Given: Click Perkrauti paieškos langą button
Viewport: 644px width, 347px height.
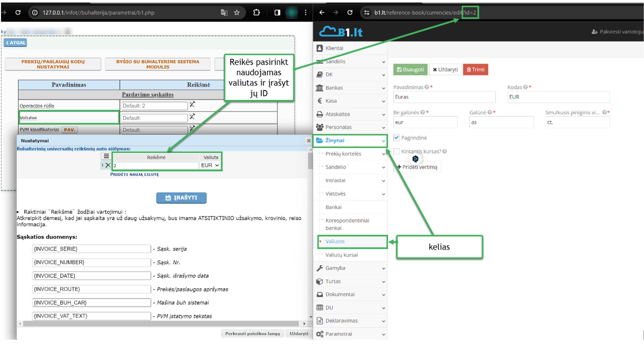Looking at the screenshot, I should point(253,333).
